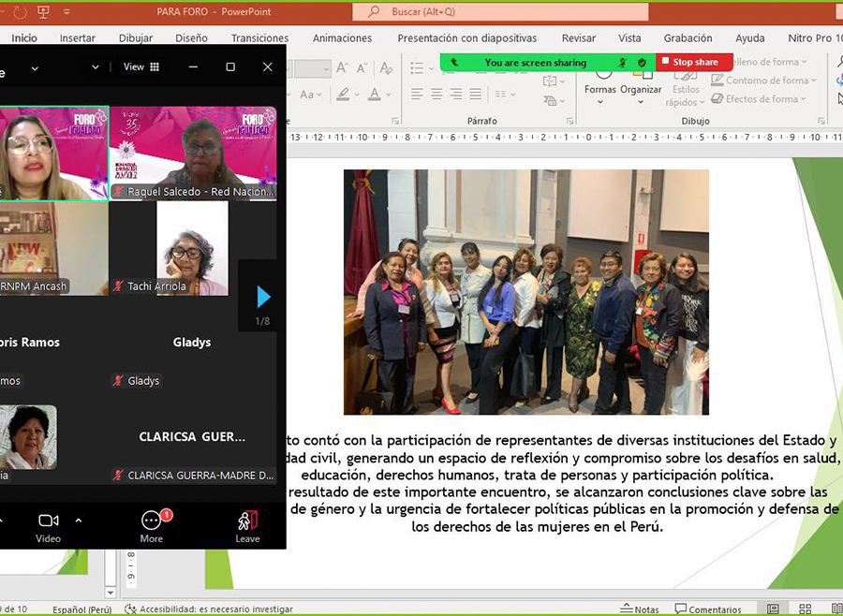Click start presentation from beginning icon
The width and height of the screenshot is (843, 616).
pos(43,11)
